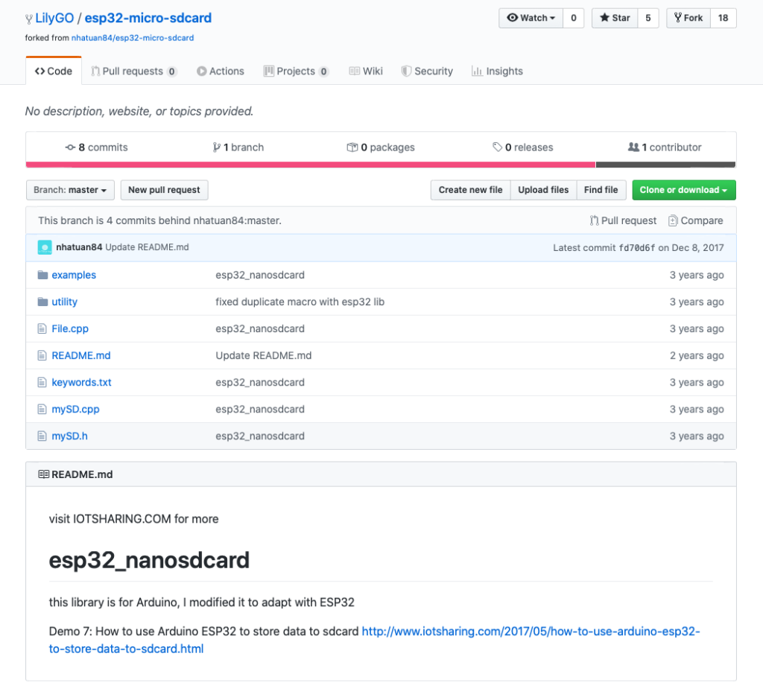View the 18 forks count
Viewport: 763px width, 700px height.
tap(723, 18)
